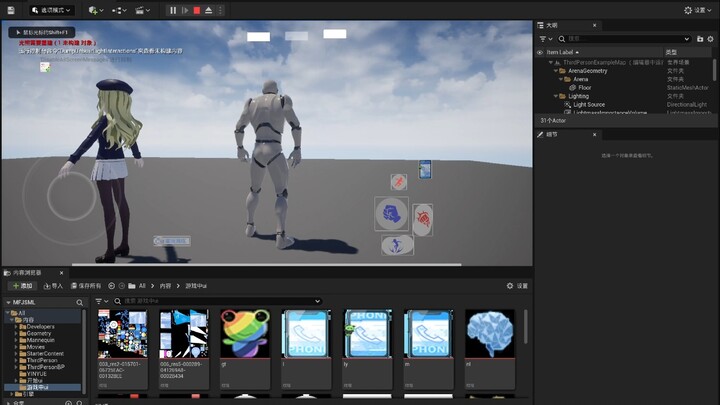
Task: Stop the running game session
Action: click(197, 10)
